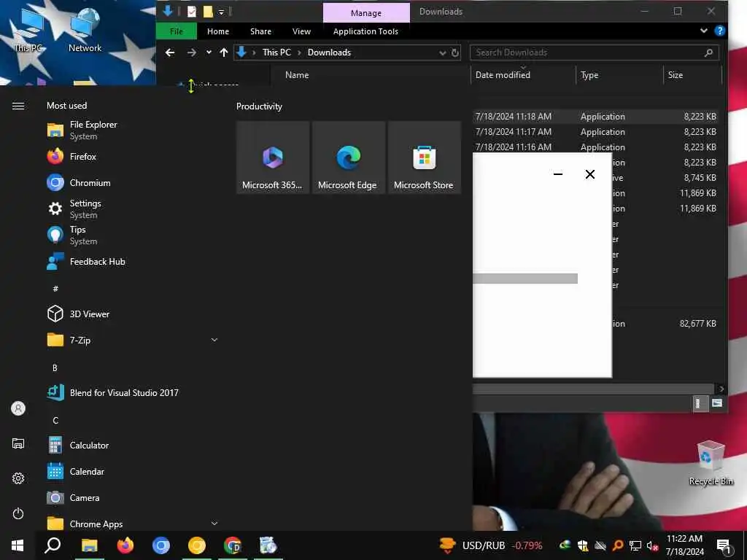Open the File tab in Explorer
747x560 pixels.
coord(177,31)
